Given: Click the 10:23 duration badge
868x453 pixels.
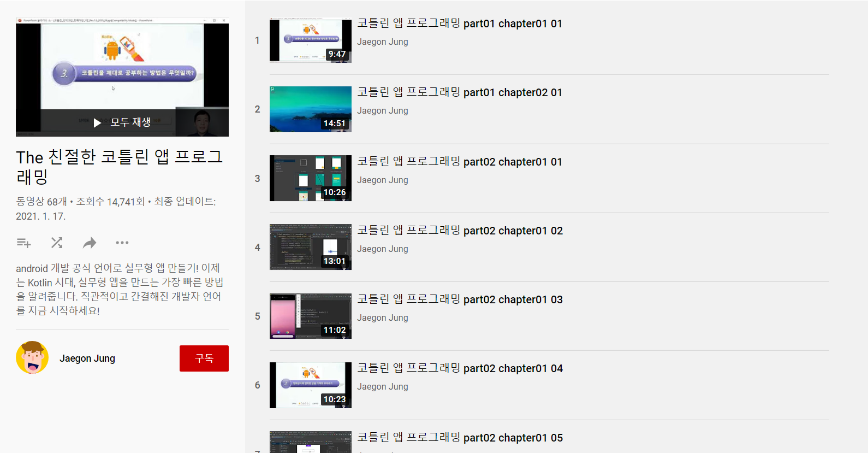Looking at the screenshot, I should [335, 399].
